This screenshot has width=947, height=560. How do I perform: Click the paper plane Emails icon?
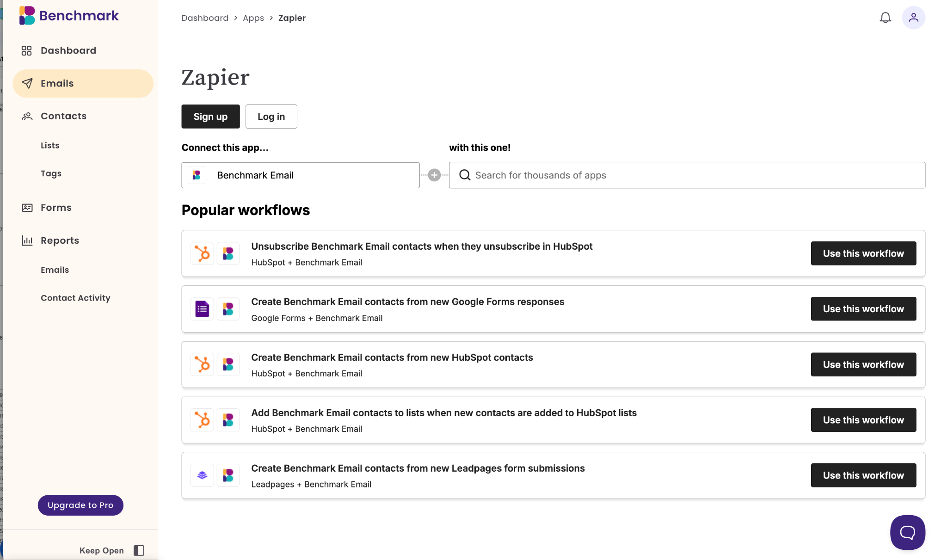(27, 83)
